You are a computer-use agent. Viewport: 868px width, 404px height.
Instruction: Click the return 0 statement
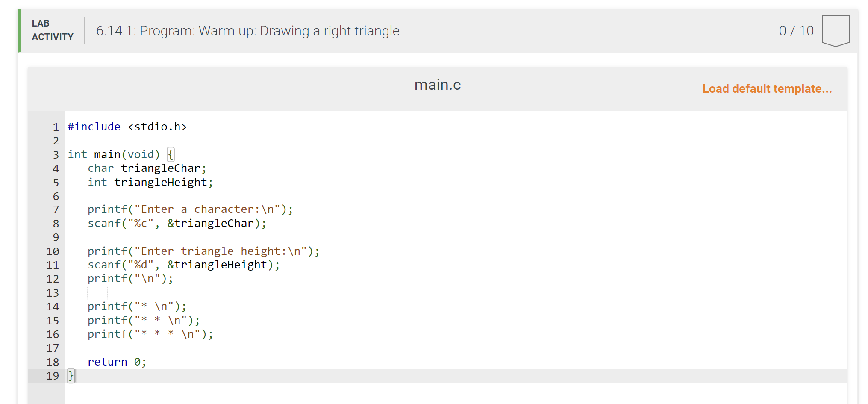[x=117, y=362]
